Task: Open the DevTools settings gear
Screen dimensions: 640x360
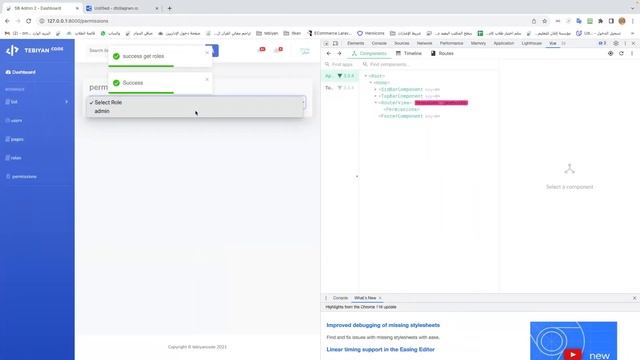Action: tap(616, 43)
